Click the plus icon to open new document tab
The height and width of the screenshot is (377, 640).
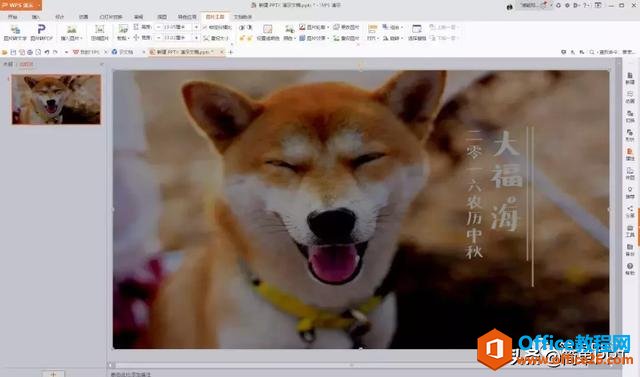tap(231, 52)
